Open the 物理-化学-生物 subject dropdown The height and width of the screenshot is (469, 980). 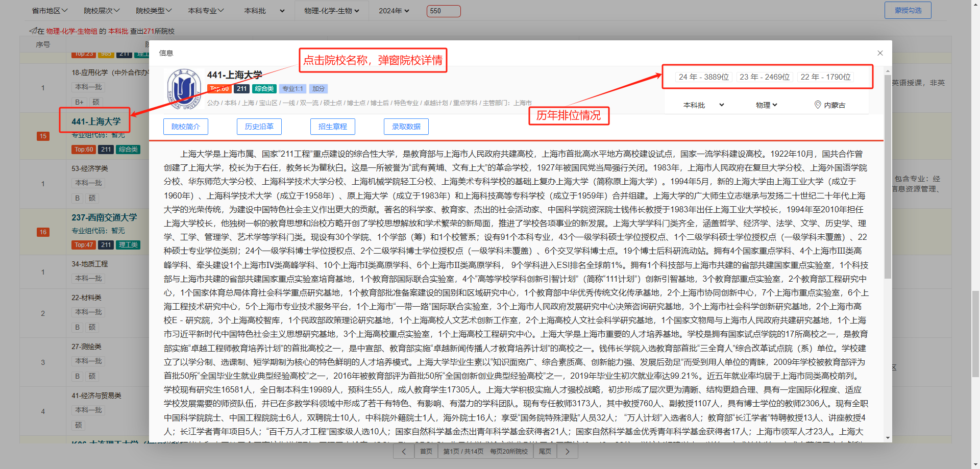(x=331, y=11)
